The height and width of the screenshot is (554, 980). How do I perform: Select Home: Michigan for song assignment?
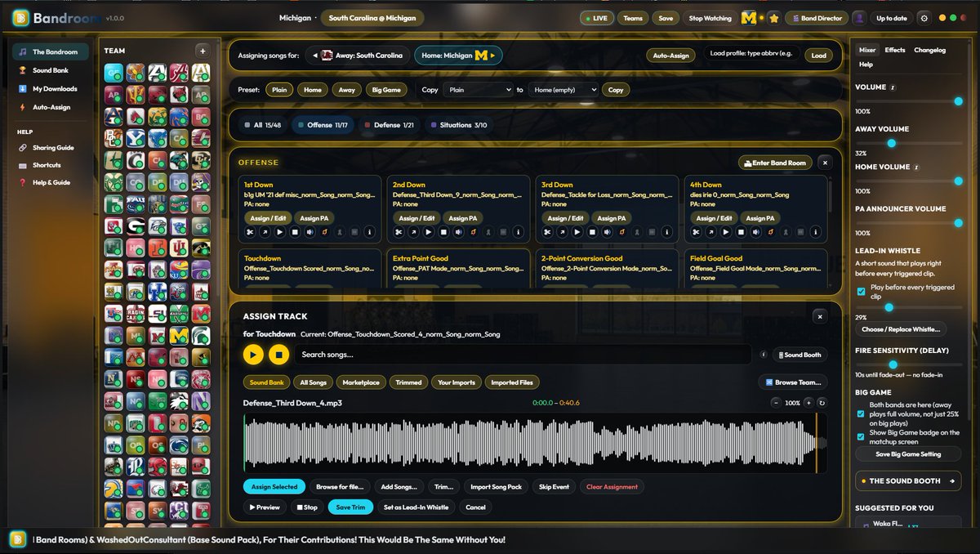click(x=457, y=56)
